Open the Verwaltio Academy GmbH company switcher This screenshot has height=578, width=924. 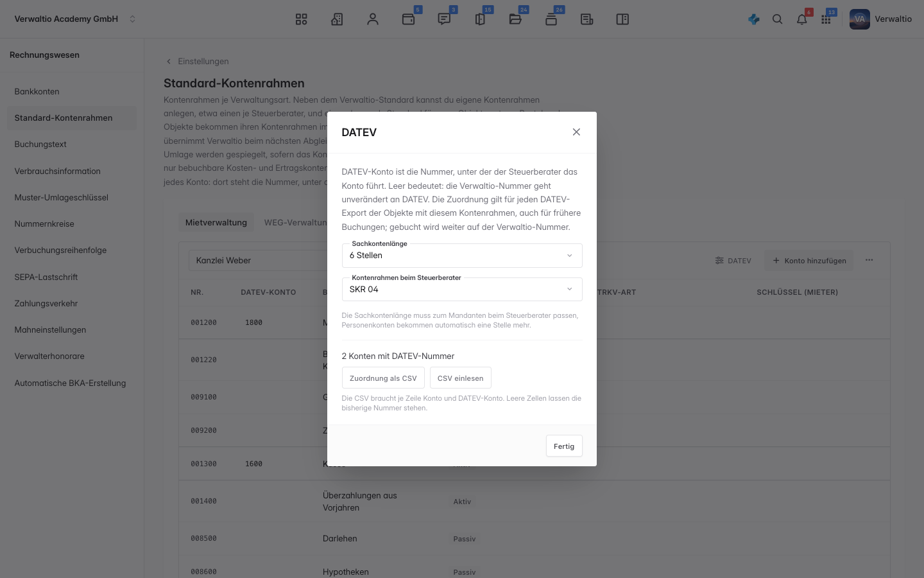(75, 19)
